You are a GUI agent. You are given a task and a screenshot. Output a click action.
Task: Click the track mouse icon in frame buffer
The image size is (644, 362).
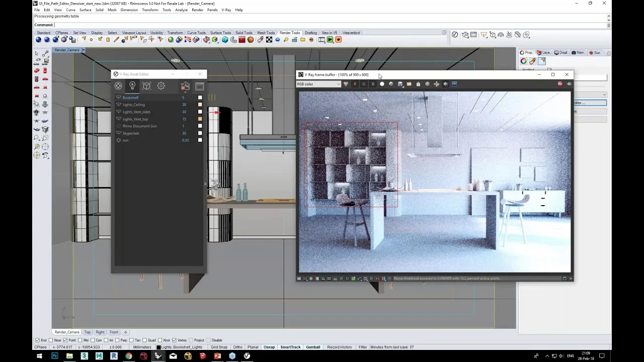pos(436,84)
